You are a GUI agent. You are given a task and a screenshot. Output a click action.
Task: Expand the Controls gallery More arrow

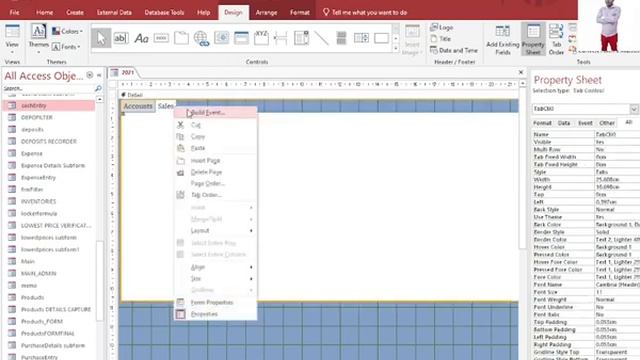tap(396, 49)
